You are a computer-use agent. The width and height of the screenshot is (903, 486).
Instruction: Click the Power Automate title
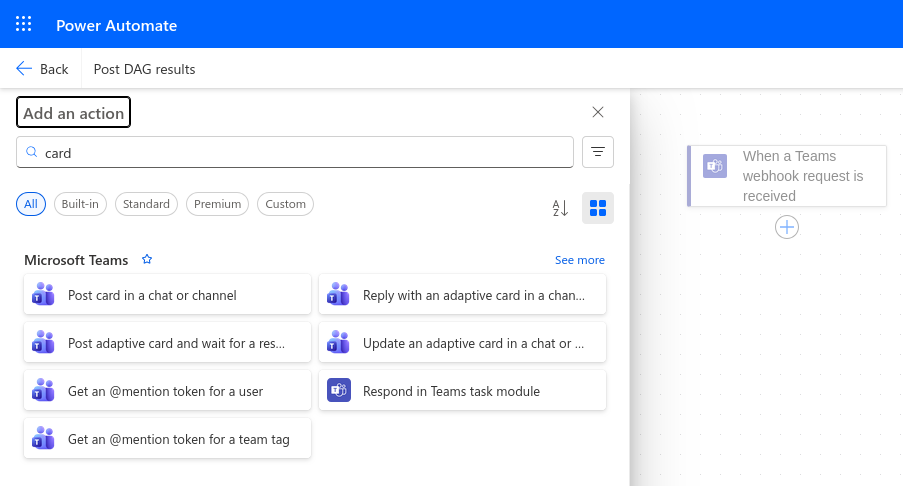116,25
